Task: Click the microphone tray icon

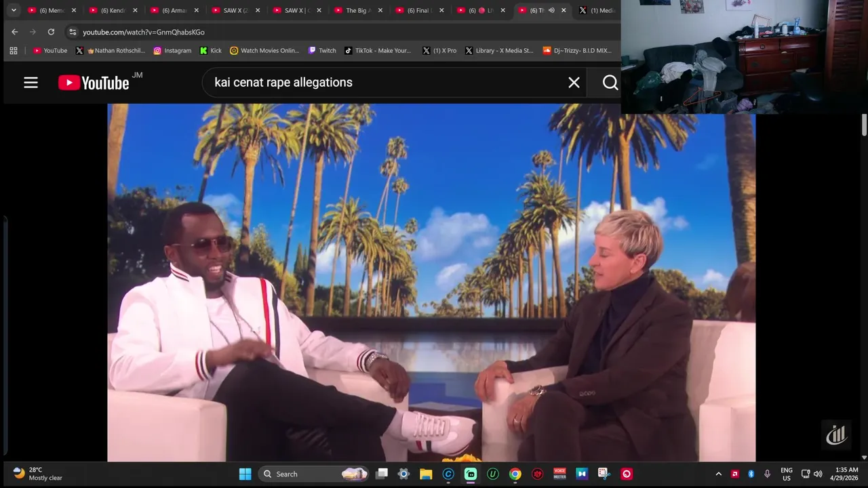Action: [767, 474]
